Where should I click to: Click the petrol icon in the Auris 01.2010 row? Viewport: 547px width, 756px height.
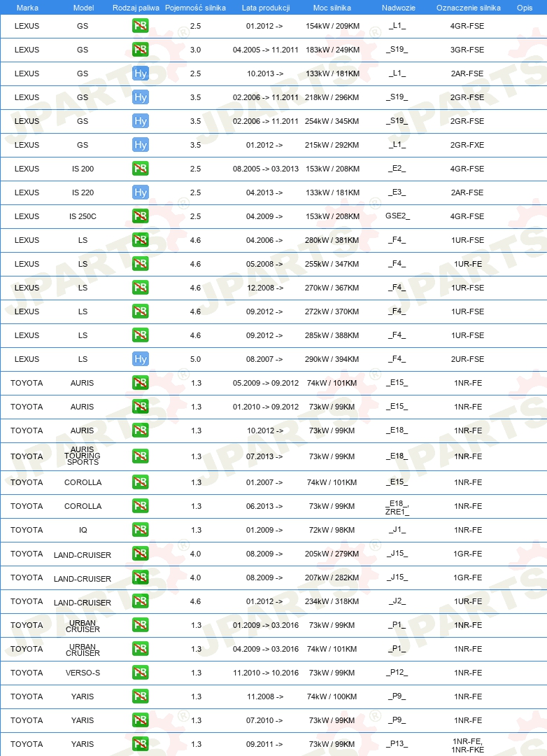(140, 407)
